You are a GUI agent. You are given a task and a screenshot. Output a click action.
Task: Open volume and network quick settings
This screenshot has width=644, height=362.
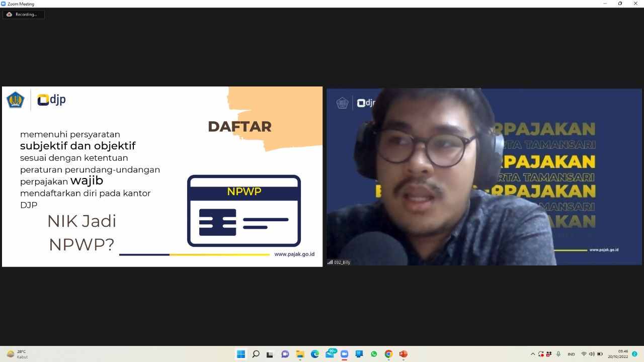coord(592,354)
